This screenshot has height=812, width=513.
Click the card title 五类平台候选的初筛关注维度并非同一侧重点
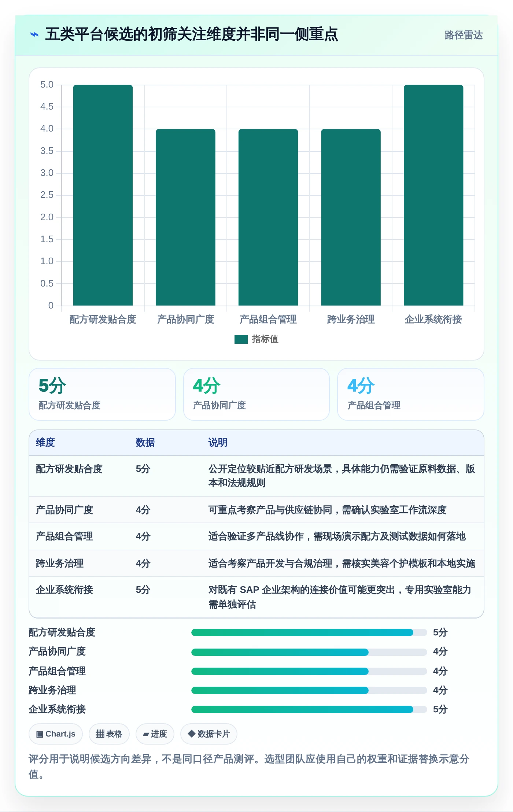click(192, 34)
